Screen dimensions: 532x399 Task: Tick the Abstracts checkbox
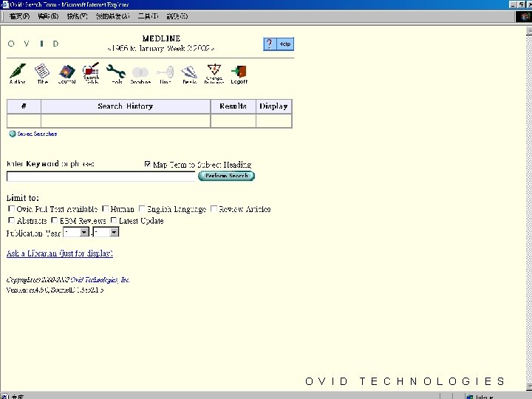click(x=11, y=220)
